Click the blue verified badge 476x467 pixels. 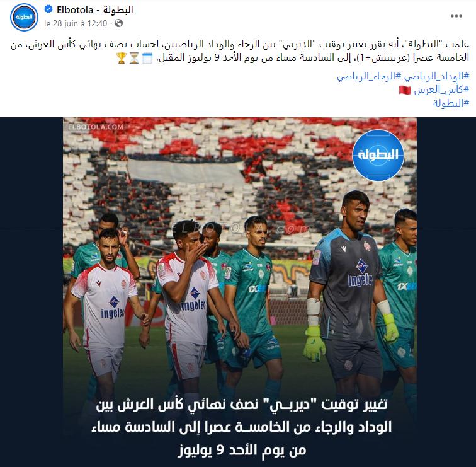click(48, 9)
